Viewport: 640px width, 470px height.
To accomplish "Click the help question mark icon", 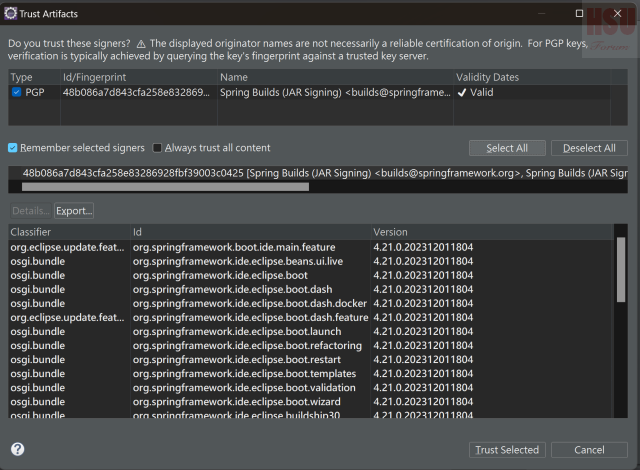I will click(x=17, y=450).
